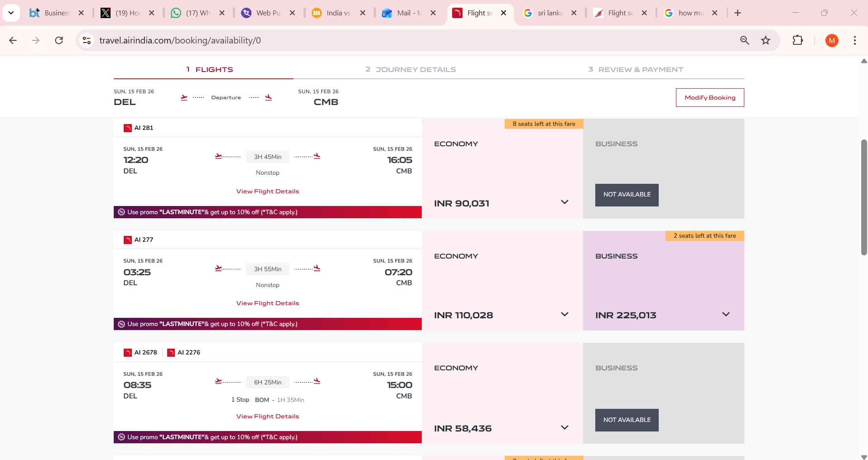Open View Flight Details for AI 277
This screenshot has width=868, height=460.
(267, 303)
